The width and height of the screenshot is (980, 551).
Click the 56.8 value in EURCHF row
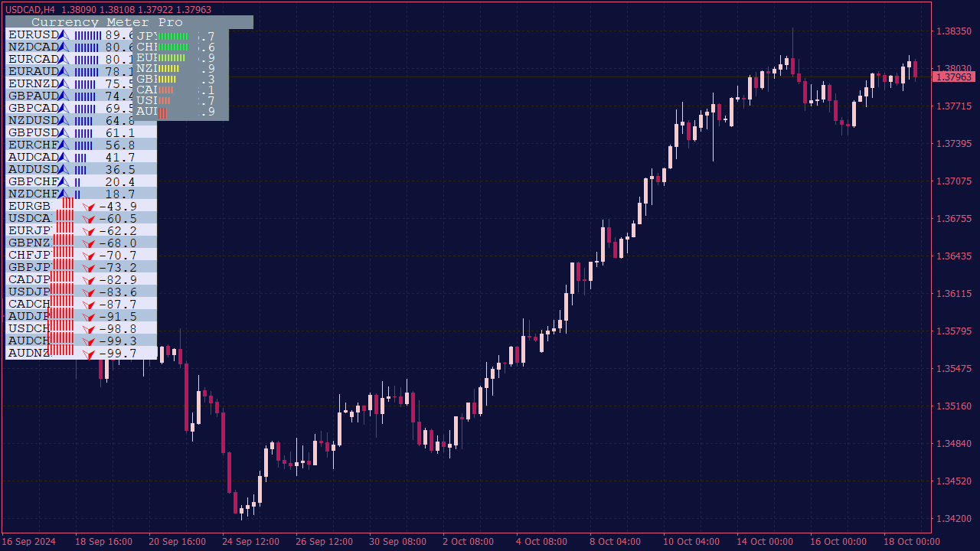(120, 145)
